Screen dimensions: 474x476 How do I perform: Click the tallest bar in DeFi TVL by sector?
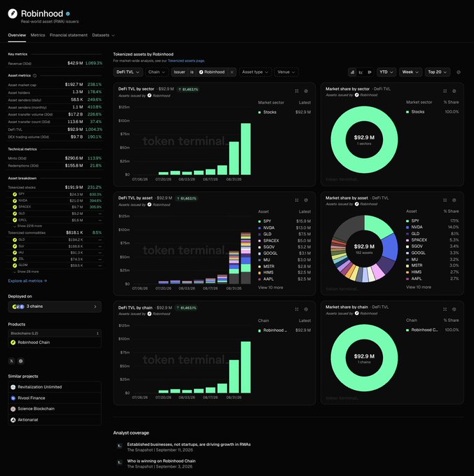246,149
